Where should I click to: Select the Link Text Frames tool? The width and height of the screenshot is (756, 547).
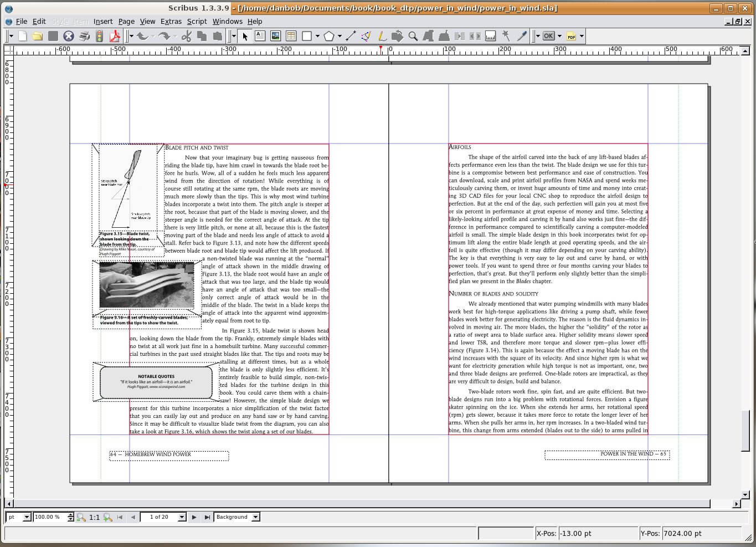pos(459,36)
